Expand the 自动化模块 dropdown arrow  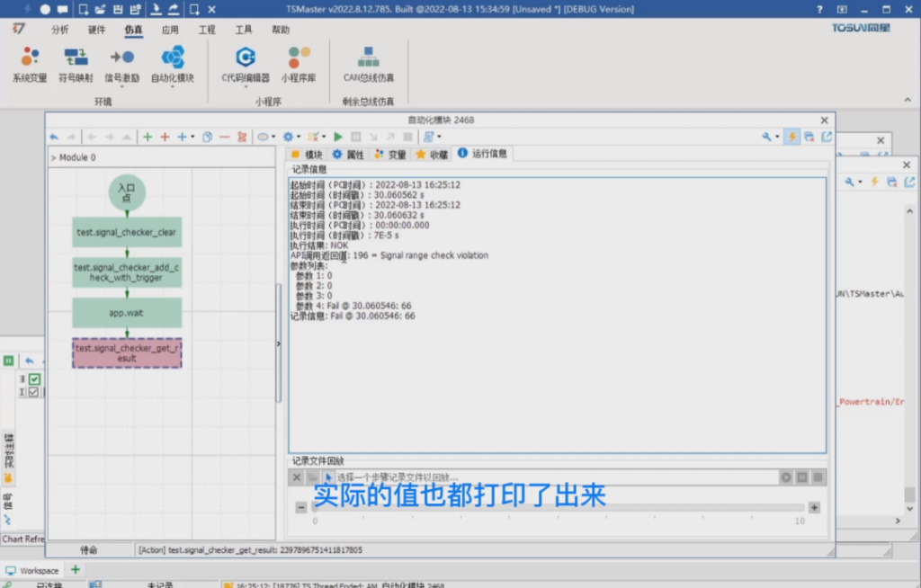point(172,87)
